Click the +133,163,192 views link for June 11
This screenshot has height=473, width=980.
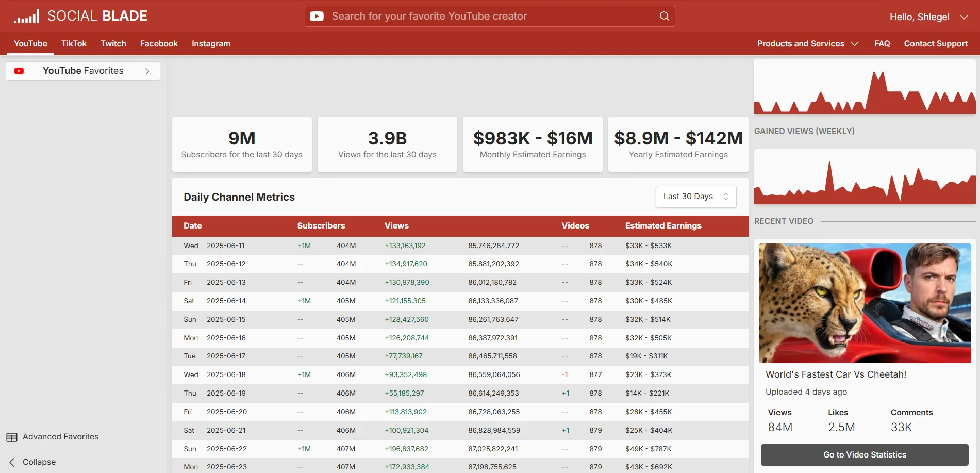[x=405, y=246]
